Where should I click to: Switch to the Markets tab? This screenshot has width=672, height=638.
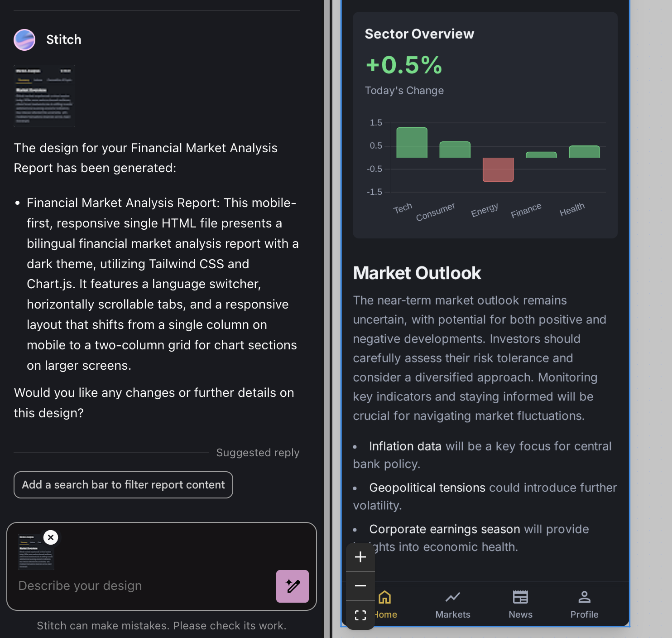point(453,604)
